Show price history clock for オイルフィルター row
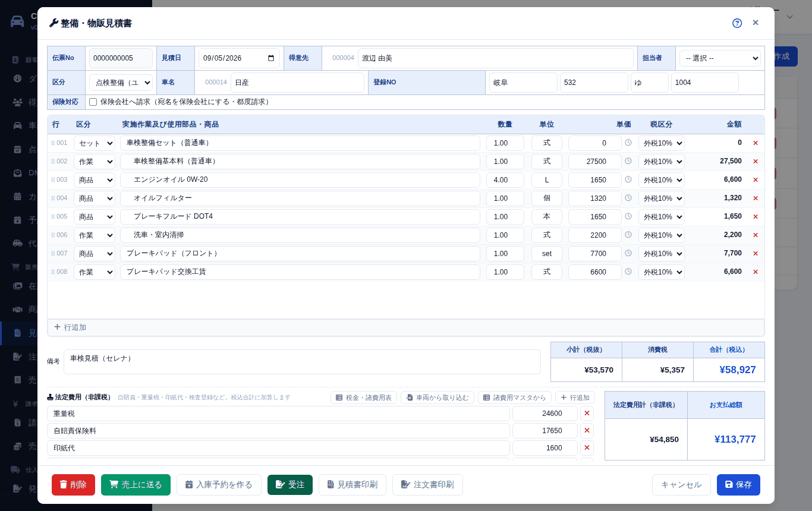The width and height of the screenshot is (812, 511). click(x=628, y=198)
